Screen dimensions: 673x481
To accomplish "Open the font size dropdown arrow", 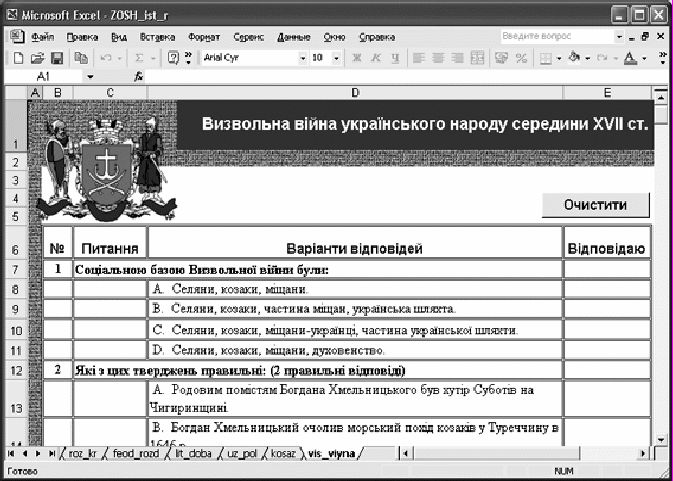I will click(336, 58).
